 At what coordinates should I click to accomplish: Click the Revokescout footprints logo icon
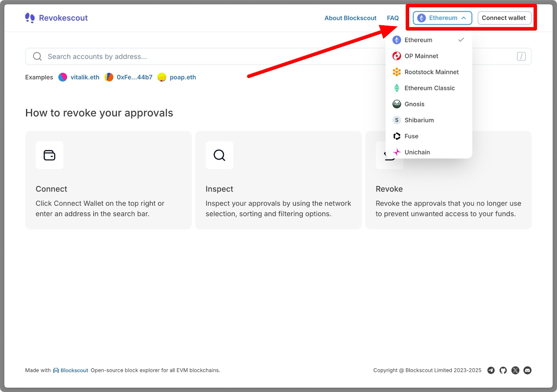pos(30,18)
